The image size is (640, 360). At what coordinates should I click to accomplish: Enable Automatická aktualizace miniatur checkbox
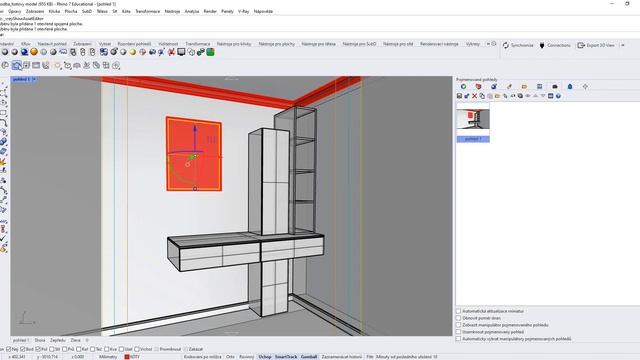[x=458, y=311]
